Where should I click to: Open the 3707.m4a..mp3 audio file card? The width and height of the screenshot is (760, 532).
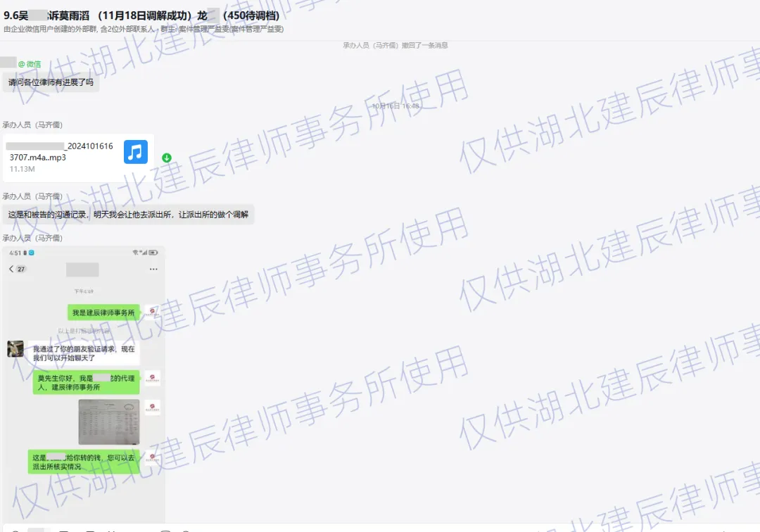coord(79,158)
